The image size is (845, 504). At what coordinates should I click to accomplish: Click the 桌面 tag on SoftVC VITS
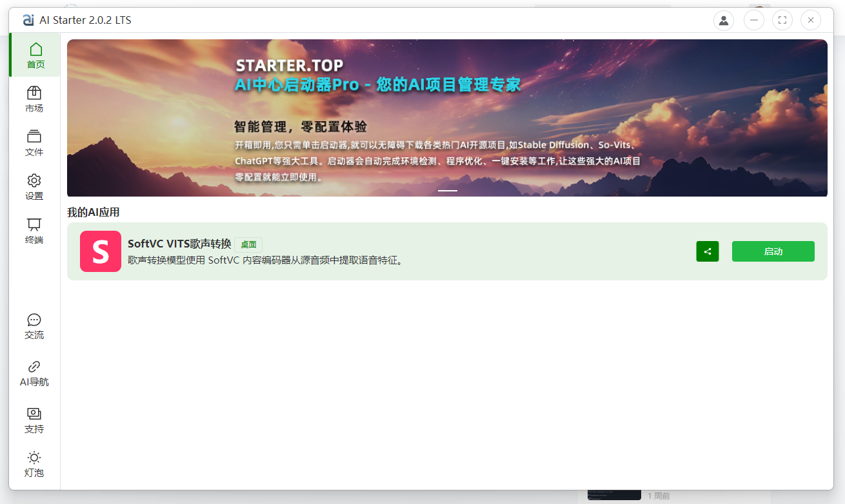248,244
